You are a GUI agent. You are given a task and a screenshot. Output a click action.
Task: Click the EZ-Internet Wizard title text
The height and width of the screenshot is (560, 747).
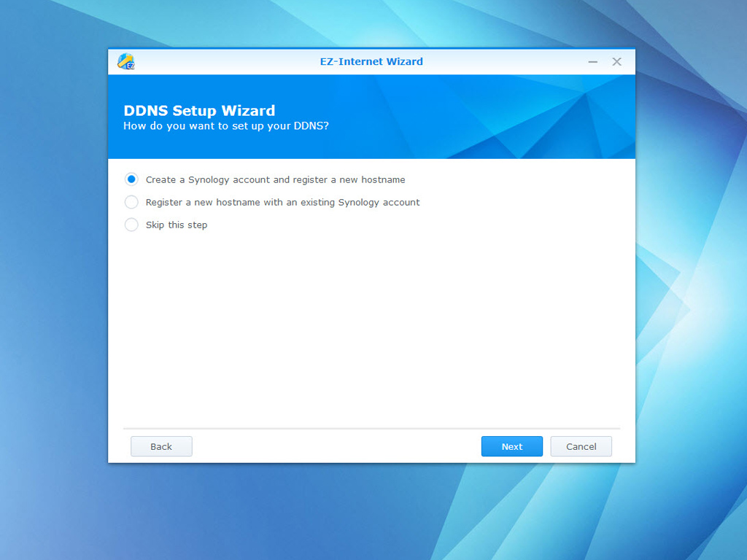pos(371,61)
